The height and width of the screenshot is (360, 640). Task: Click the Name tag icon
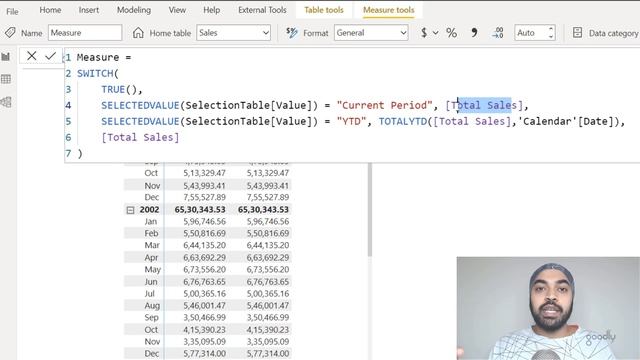[x=10, y=33]
